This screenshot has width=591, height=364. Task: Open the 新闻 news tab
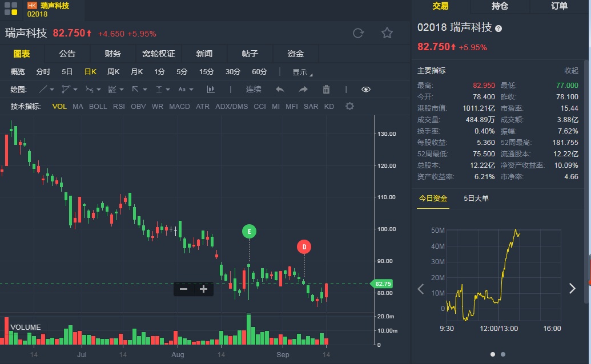coord(204,54)
